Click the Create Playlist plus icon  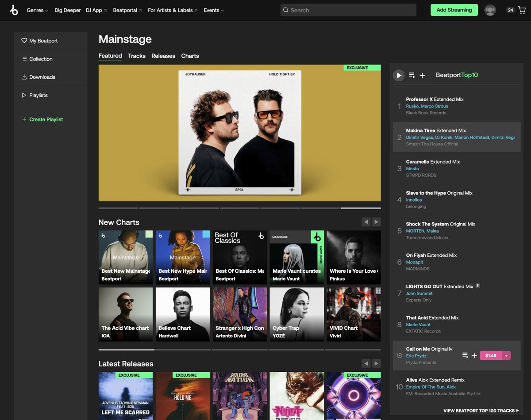coord(24,119)
